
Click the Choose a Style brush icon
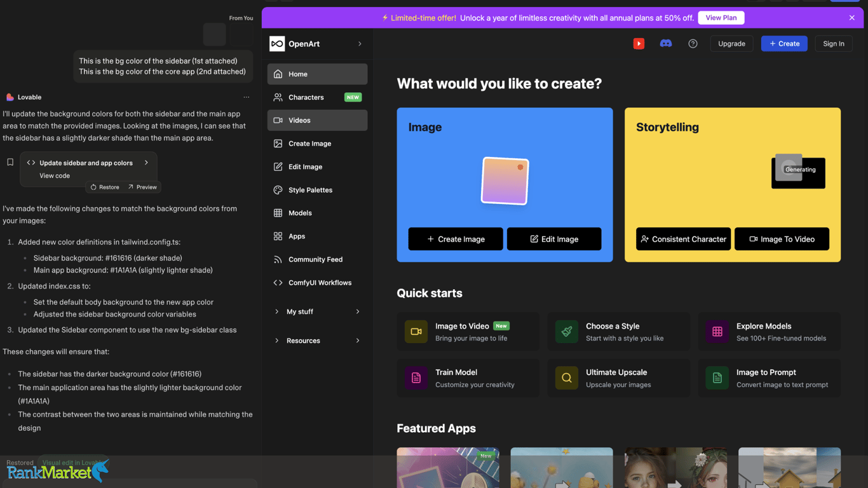click(x=567, y=332)
